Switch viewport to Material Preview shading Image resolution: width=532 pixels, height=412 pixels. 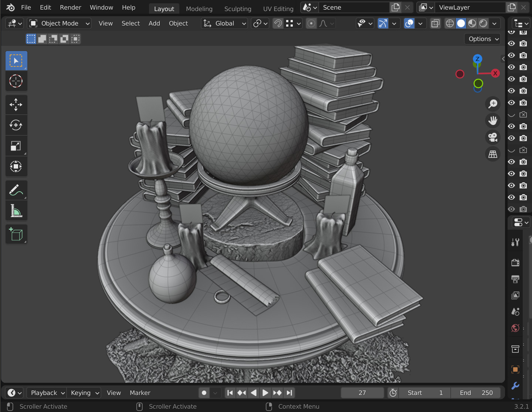point(472,23)
